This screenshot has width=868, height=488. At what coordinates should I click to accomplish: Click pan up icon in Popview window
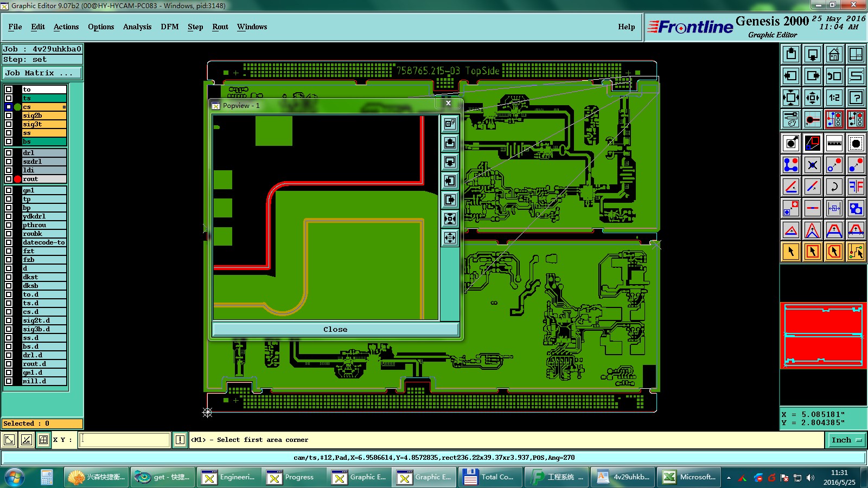point(450,143)
